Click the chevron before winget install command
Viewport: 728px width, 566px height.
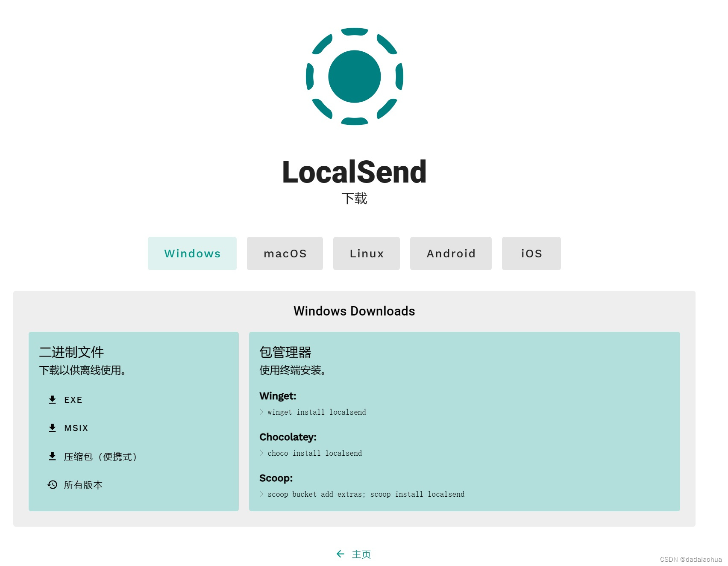pos(261,412)
